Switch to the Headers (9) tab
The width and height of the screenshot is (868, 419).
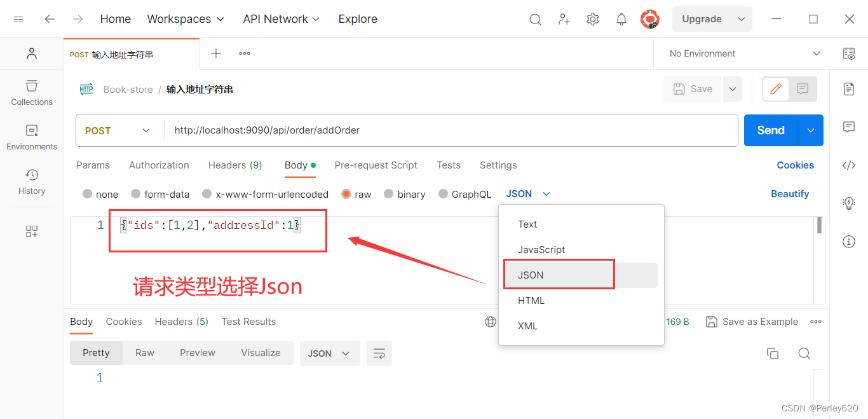(235, 165)
